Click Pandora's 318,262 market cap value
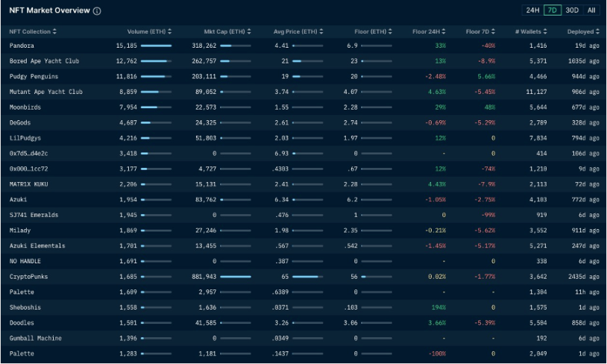The image size is (607, 364). pos(204,45)
